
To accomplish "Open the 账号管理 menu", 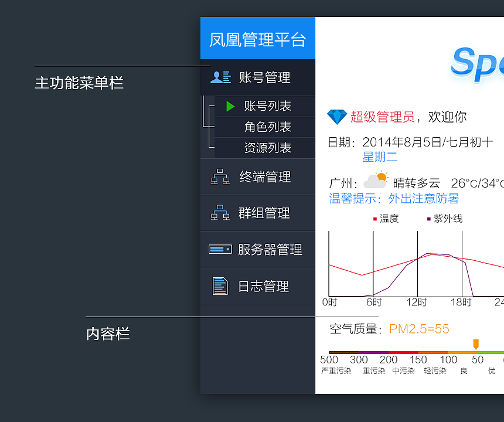I will click(x=257, y=77).
